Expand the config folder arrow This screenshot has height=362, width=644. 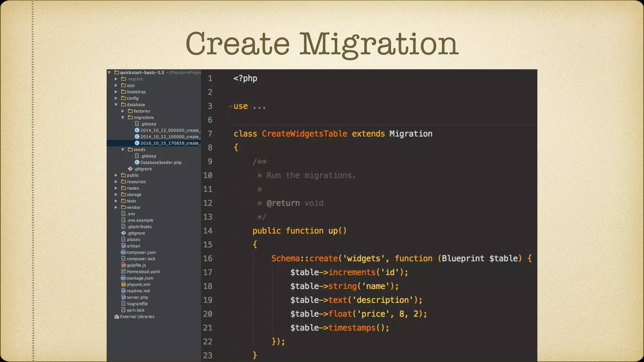116,98
